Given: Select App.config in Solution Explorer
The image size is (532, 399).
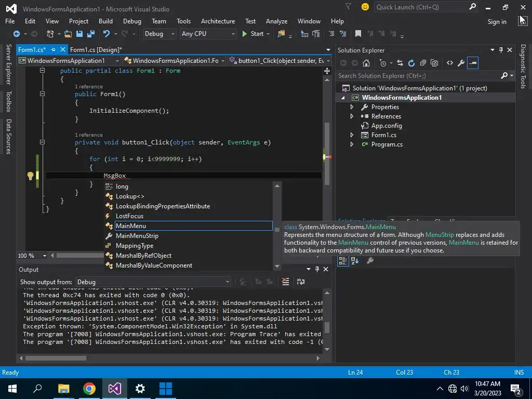Looking at the screenshot, I should coord(387,126).
